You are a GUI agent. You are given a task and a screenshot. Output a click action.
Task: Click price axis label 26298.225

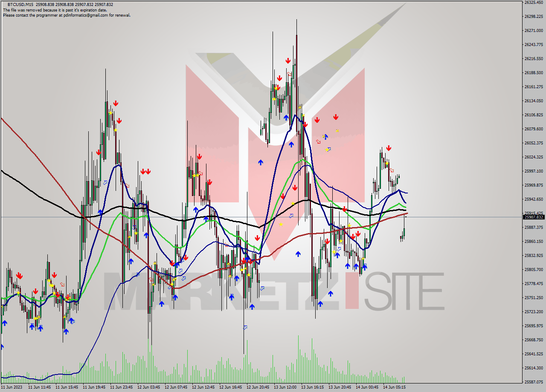(534, 17)
